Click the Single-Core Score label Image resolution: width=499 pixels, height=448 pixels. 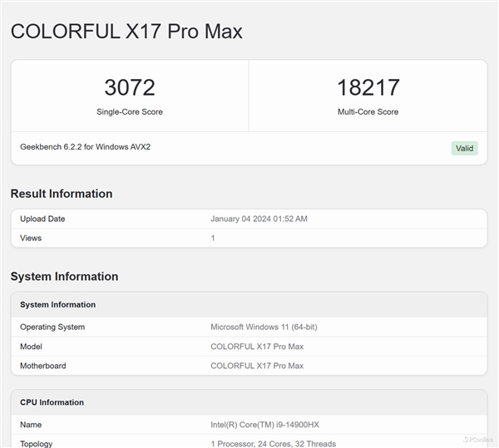(130, 111)
